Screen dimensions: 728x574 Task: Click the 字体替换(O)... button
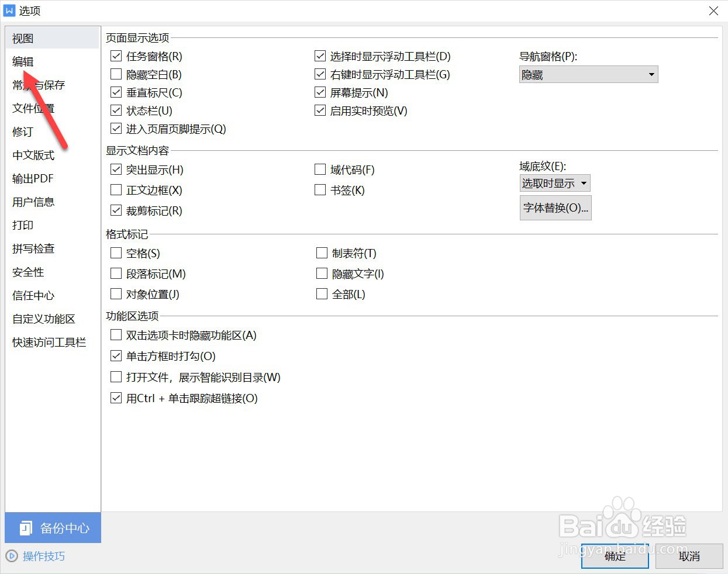(555, 208)
